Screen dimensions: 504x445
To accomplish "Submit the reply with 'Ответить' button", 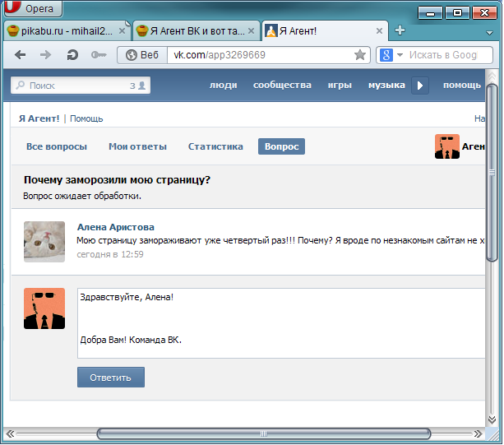I will [x=111, y=378].
